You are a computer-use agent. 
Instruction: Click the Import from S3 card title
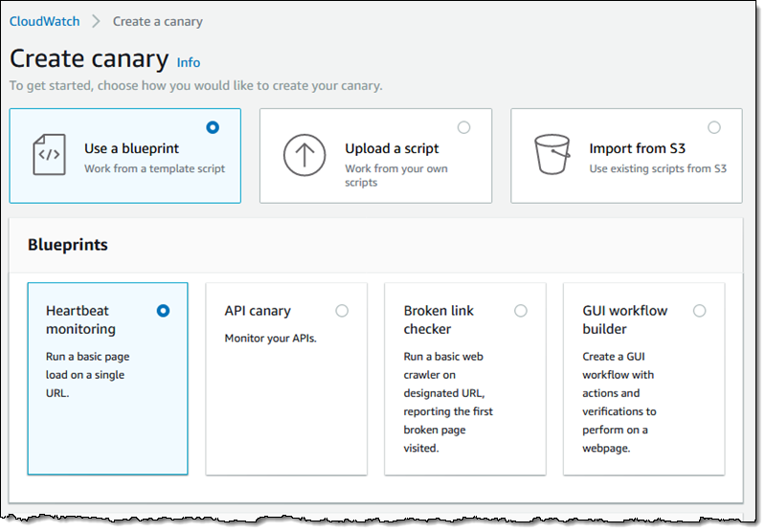click(x=637, y=148)
